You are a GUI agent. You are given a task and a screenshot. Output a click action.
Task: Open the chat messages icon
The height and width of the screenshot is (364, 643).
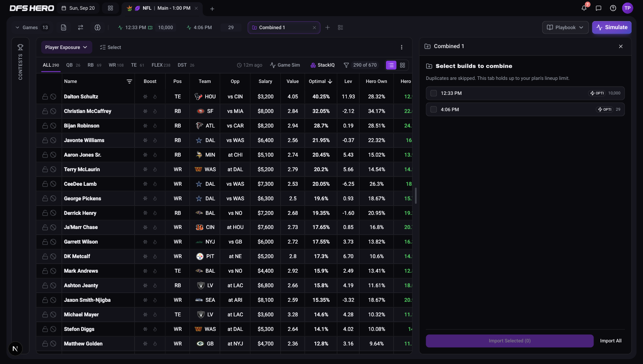598,8
